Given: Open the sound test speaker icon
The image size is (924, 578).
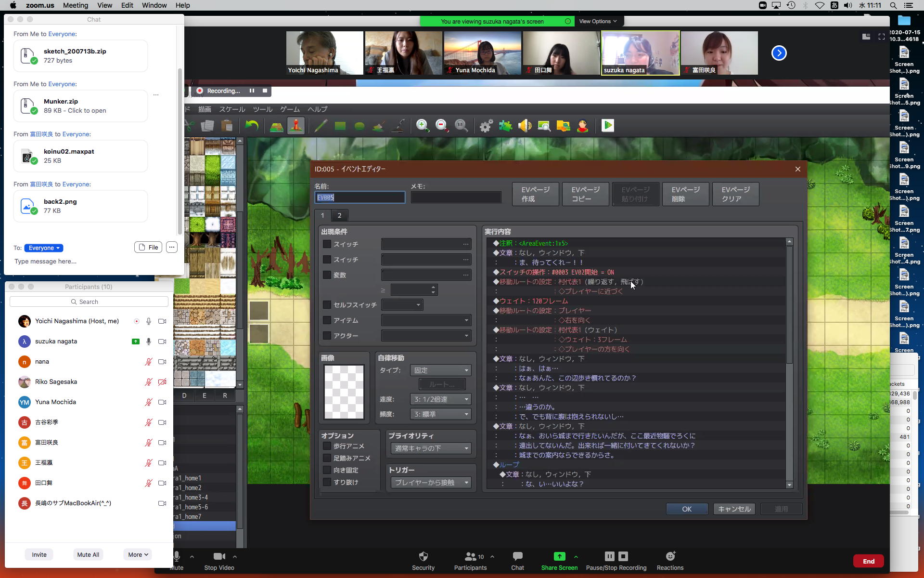Looking at the screenshot, I should pyautogui.click(x=525, y=126).
